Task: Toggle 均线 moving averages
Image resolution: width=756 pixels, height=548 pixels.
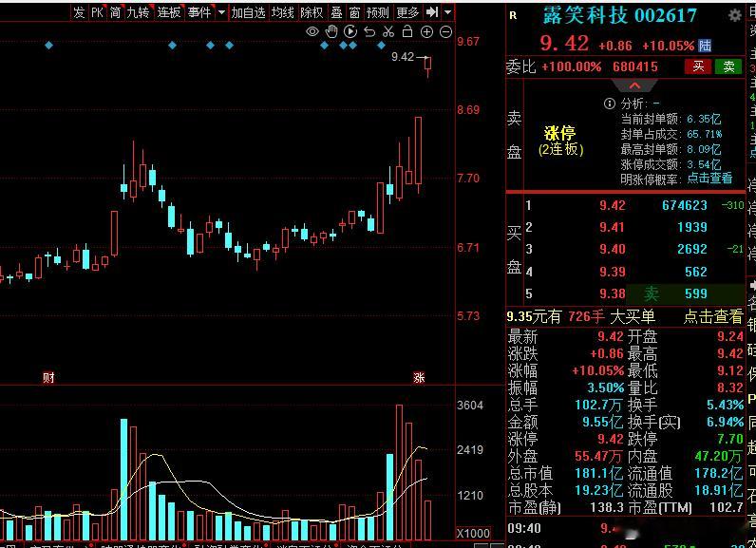Action: point(282,12)
